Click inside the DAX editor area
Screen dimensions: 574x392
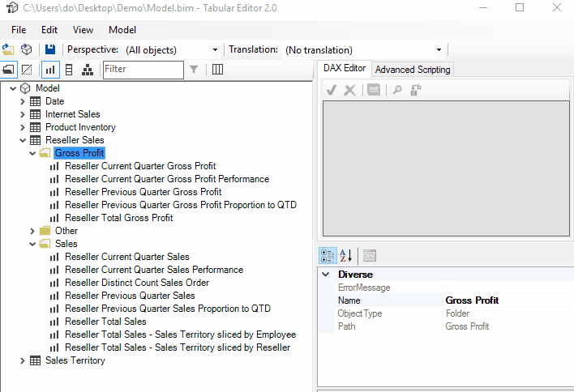coord(446,168)
